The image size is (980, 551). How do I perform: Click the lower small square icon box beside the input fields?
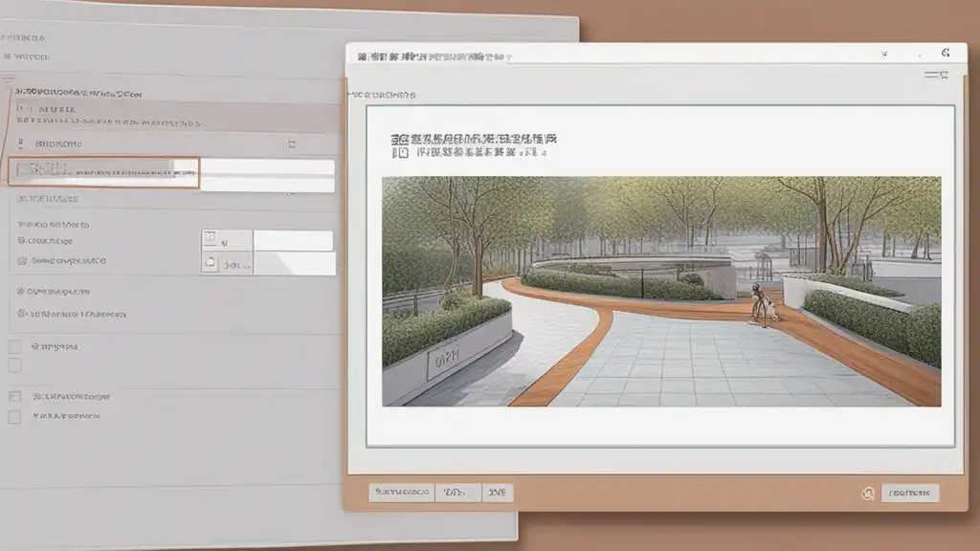210,263
